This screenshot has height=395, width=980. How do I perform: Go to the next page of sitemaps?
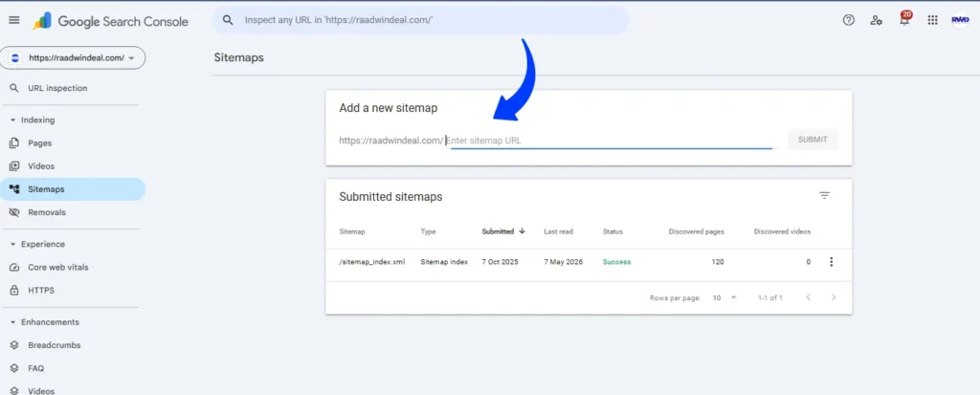pyautogui.click(x=834, y=297)
